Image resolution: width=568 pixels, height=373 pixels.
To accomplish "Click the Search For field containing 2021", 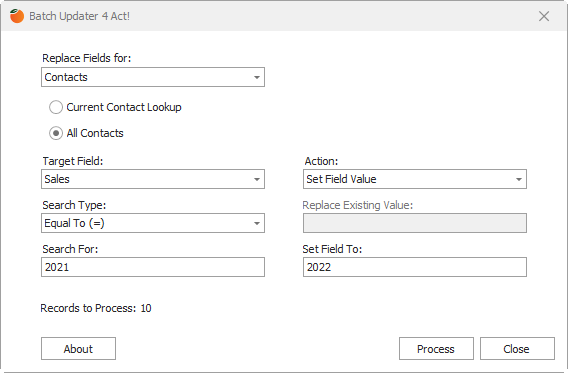I will click(153, 267).
